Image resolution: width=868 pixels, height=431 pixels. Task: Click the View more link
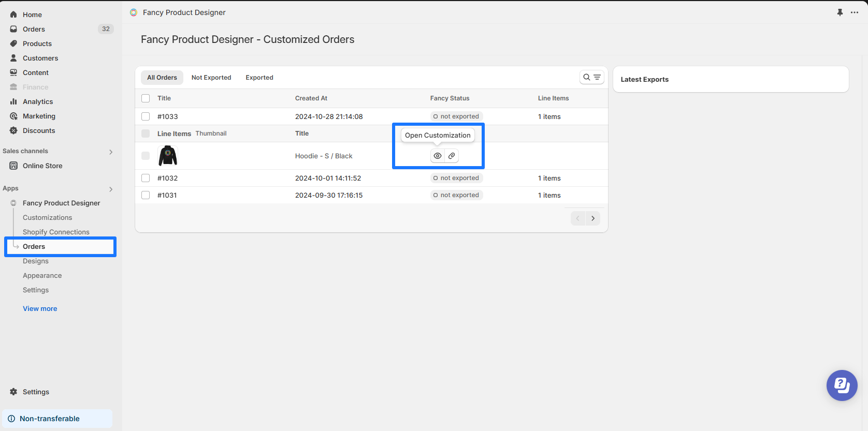40,309
